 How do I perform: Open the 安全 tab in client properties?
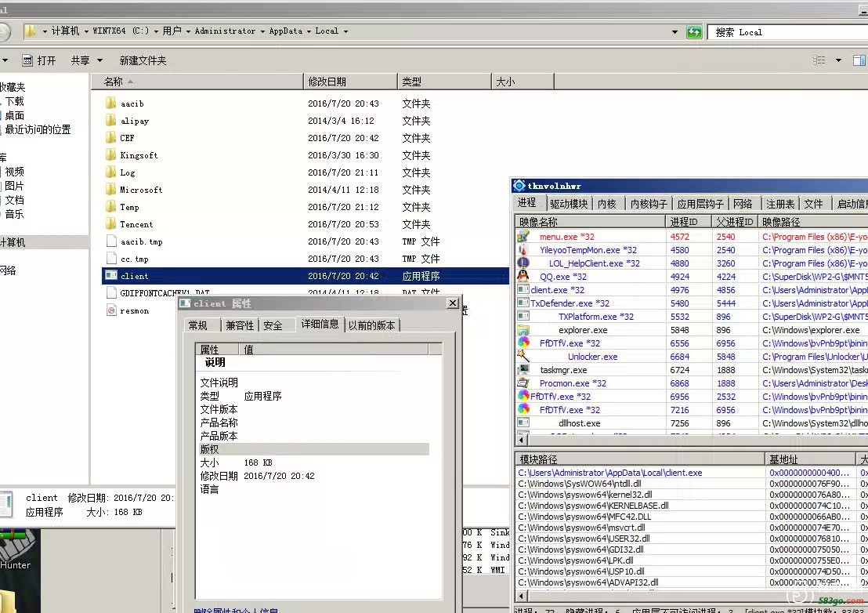coord(273,325)
